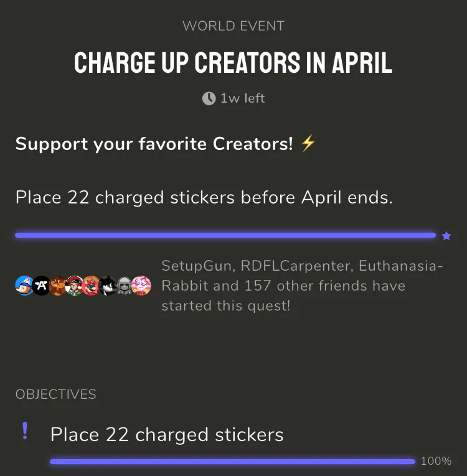Click the red-haired sunglasses character avatar
Image resolution: width=467 pixels, height=476 pixels.
click(x=75, y=286)
